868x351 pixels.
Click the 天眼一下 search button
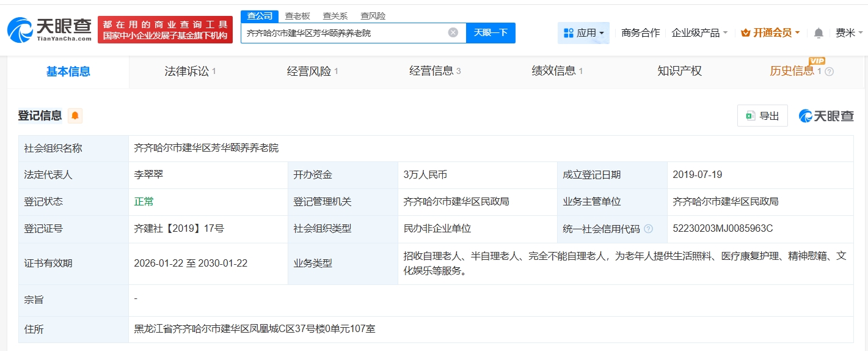pyautogui.click(x=491, y=33)
